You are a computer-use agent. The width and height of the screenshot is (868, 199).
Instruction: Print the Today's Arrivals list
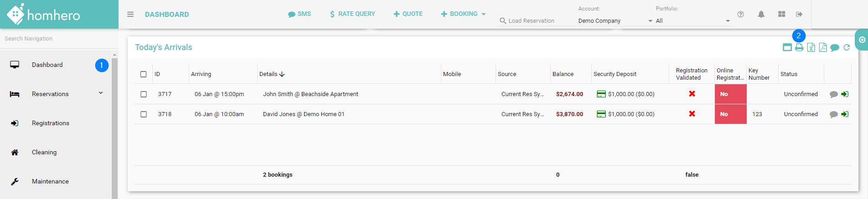click(x=799, y=48)
